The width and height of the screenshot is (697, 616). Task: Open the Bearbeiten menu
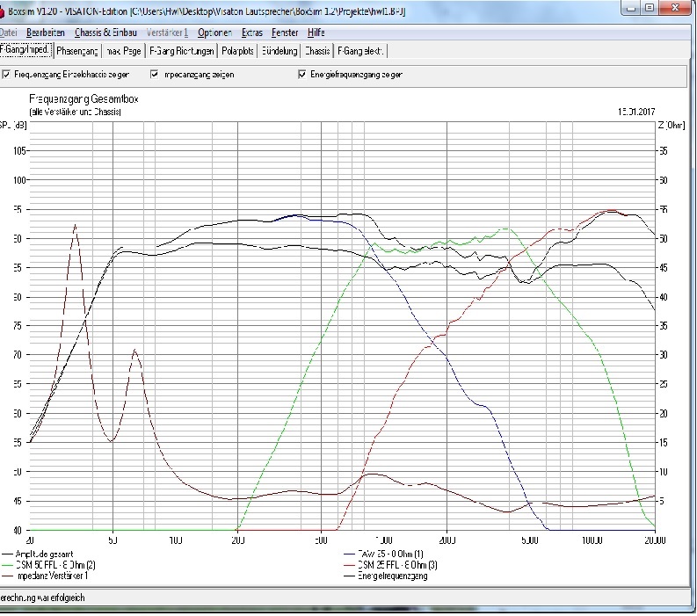46,33
